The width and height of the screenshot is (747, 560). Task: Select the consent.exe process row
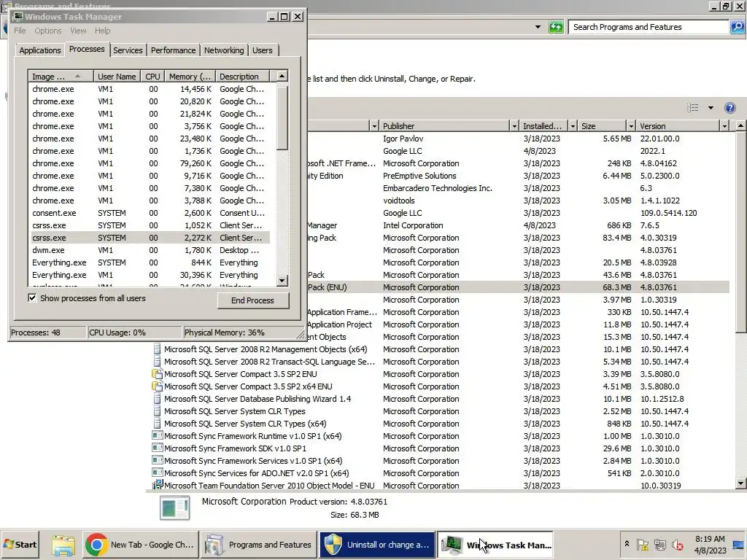click(149, 214)
